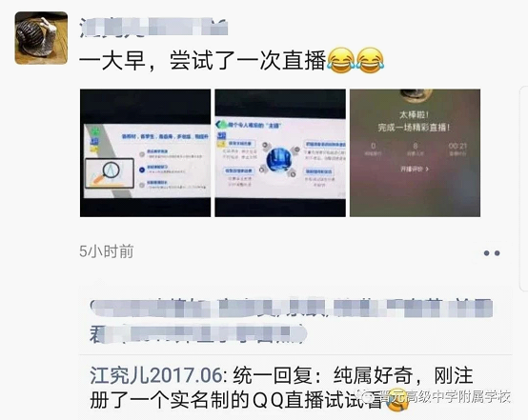Tap the blurred poster username
This screenshot has width=528, height=420.
[153, 27]
